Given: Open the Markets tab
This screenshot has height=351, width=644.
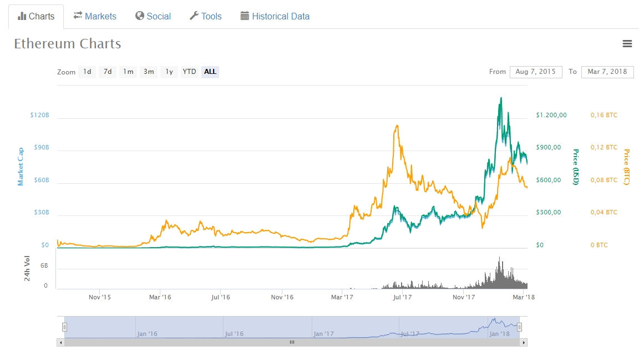Looking at the screenshot, I should click(95, 17).
